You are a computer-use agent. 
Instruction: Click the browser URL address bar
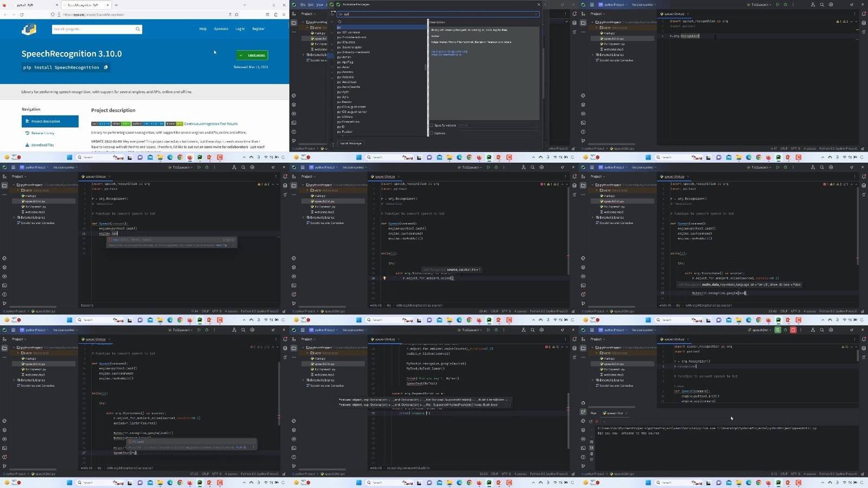144,15
